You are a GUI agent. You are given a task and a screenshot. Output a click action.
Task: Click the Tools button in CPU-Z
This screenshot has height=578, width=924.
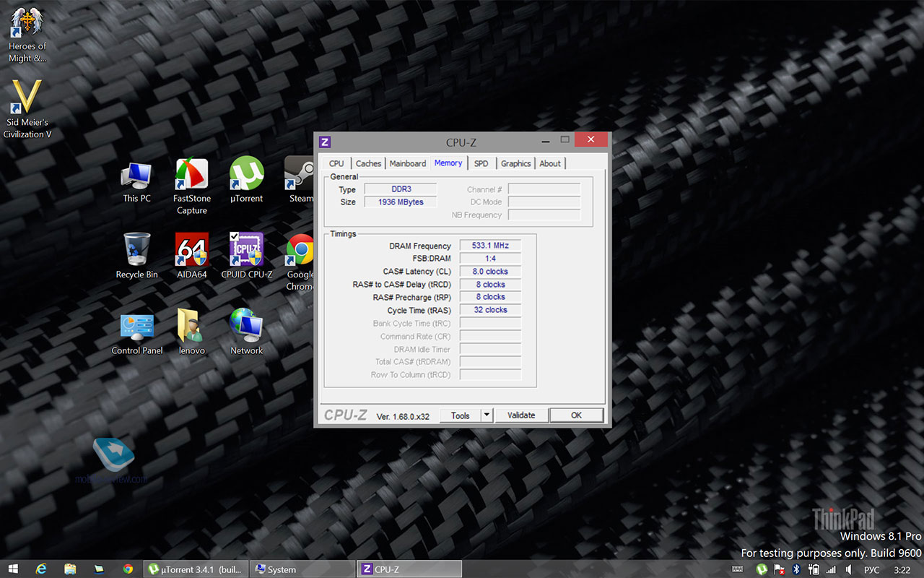pyautogui.click(x=460, y=415)
